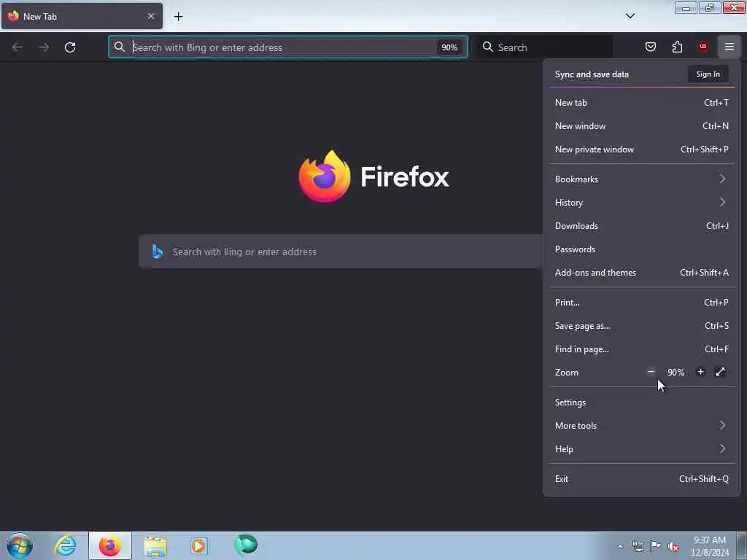Launch Internet Explorer from taskbar
The image size is (747, 560).
(65, 545)
